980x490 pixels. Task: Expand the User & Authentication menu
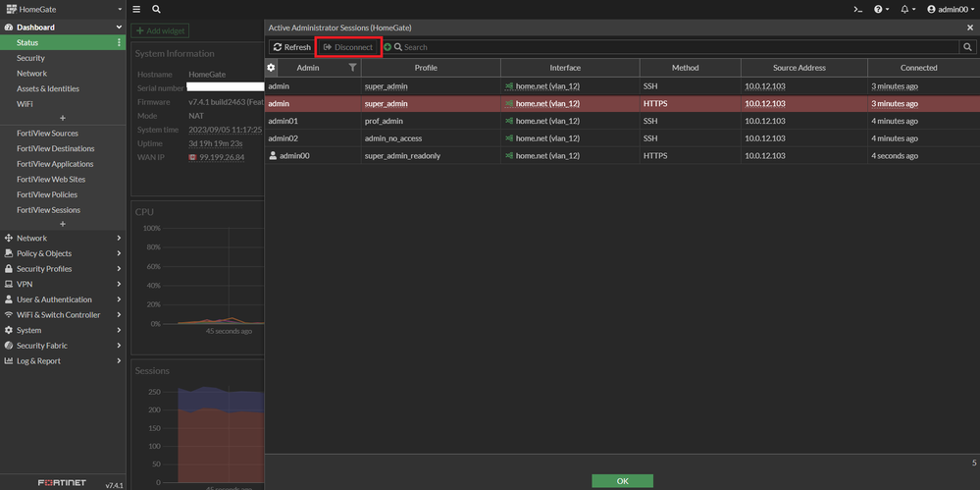63,299
